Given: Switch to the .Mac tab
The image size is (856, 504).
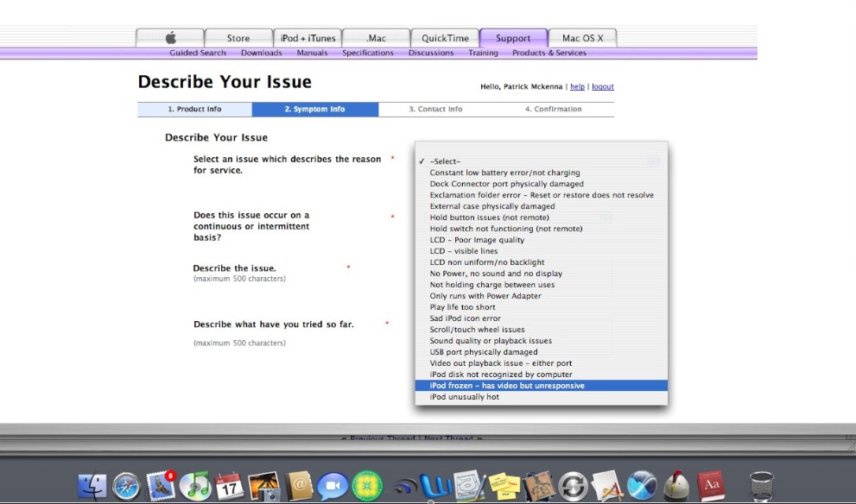Looking at the screenshot, I should (376, 38).
